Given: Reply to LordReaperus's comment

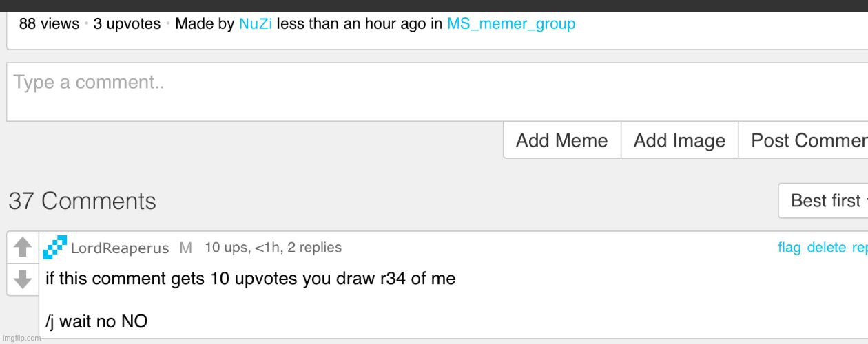Looking at the screenshot, I should (860, 248).
